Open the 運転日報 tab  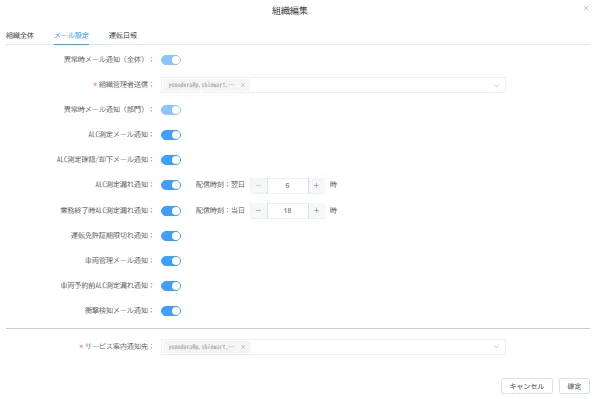click(123, 35)
